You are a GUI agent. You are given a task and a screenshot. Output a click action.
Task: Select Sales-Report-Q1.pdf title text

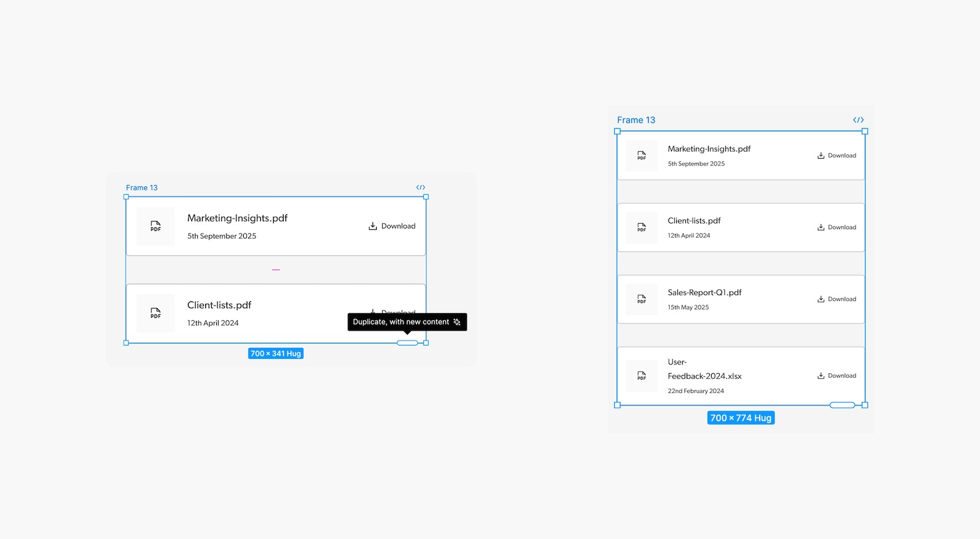pyautogui.click(x=704, y=292)
